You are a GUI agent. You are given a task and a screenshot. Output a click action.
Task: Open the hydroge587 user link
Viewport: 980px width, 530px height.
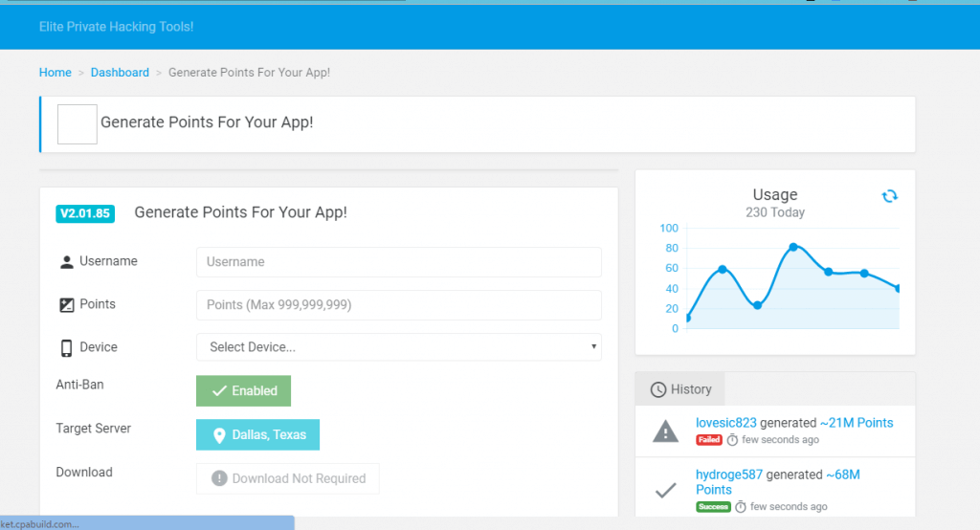729,475
